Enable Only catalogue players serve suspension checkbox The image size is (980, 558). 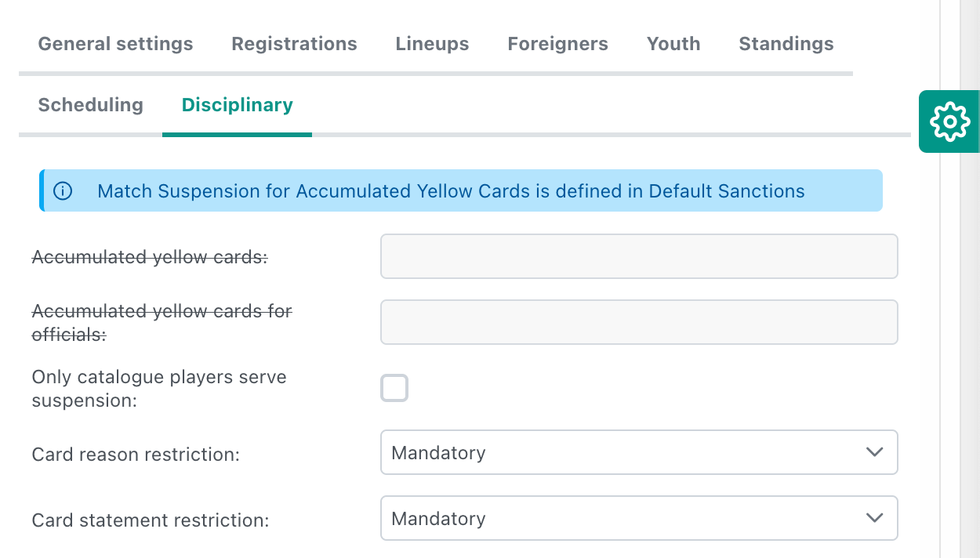pos(394,389)
